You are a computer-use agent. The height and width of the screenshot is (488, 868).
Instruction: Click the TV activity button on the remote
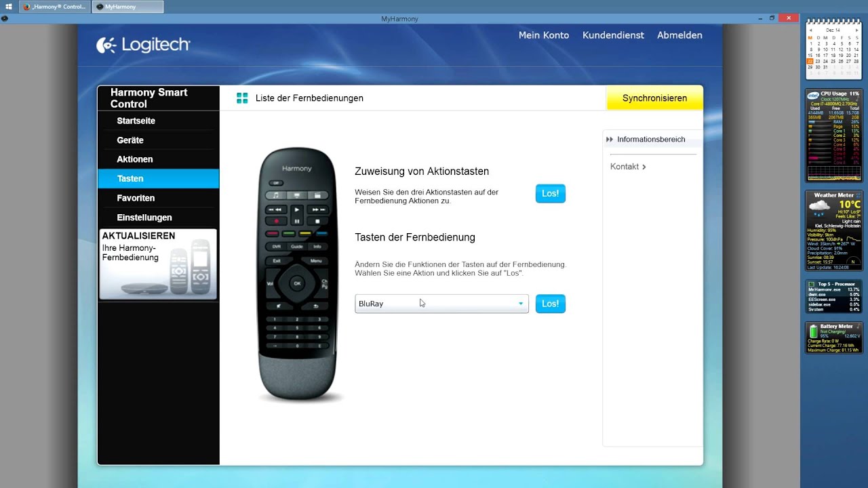[297, 195]
